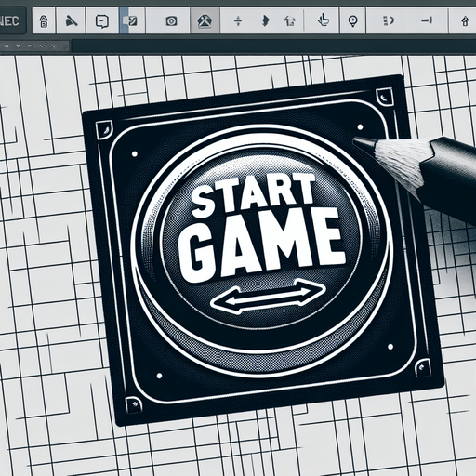The image size is (476, 476).
Task: Select the solid arrow shape icon
Action: pos(265,21)
